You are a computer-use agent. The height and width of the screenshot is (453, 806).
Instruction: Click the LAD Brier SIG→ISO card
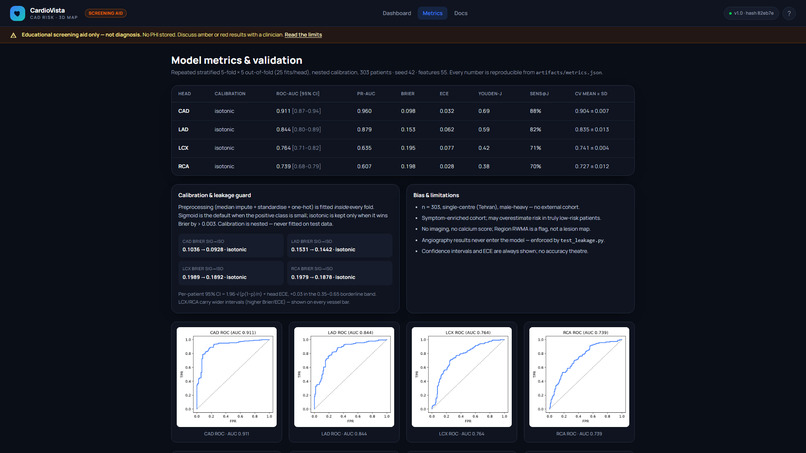(339, 246)
